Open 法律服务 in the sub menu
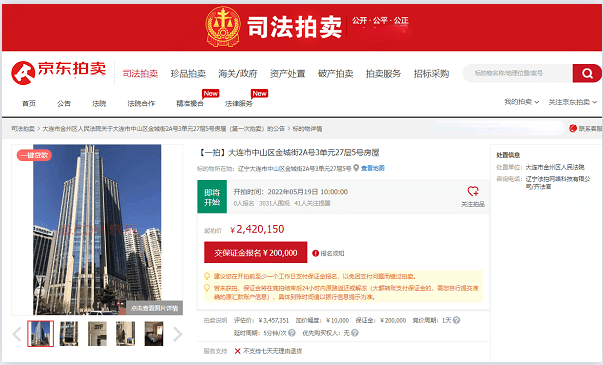This screenshot has width=603, height=365. coord(239,103)
